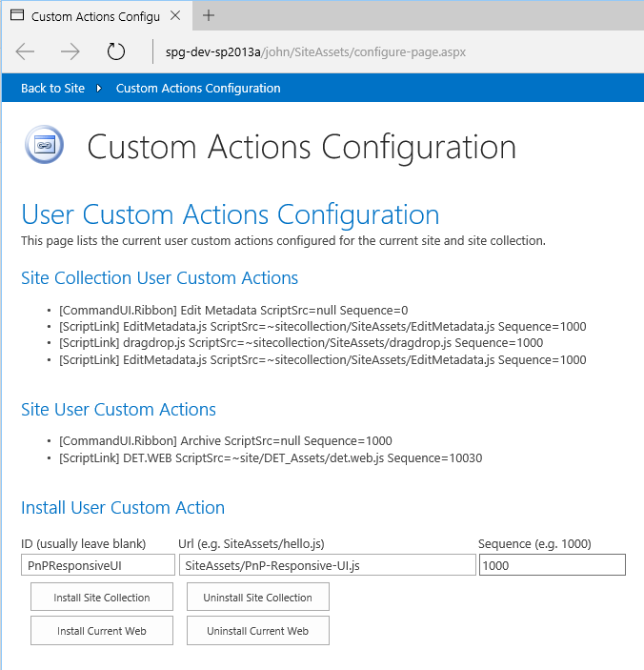
Task: Click the Custom Actions Configuration logo icon
Action: [x=43, y=145]
